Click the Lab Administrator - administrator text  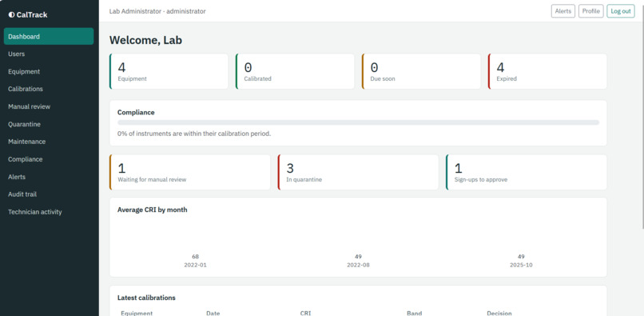157,11
